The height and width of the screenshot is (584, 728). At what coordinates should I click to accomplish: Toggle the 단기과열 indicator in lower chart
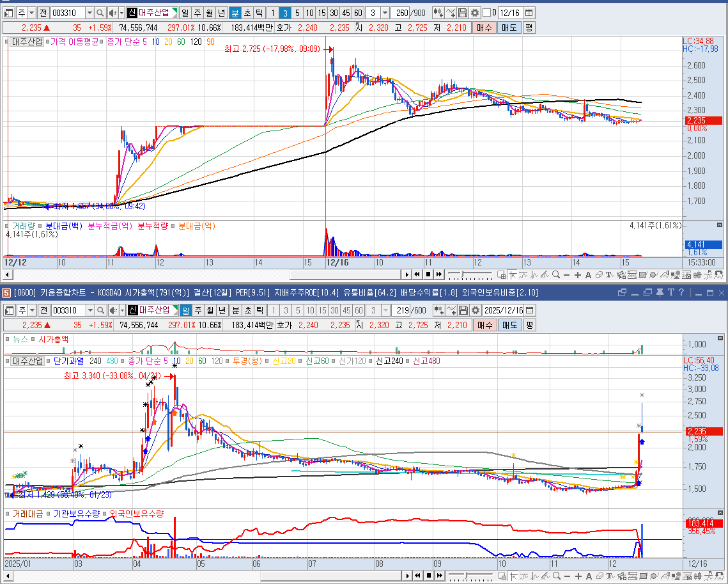(49, 361)
